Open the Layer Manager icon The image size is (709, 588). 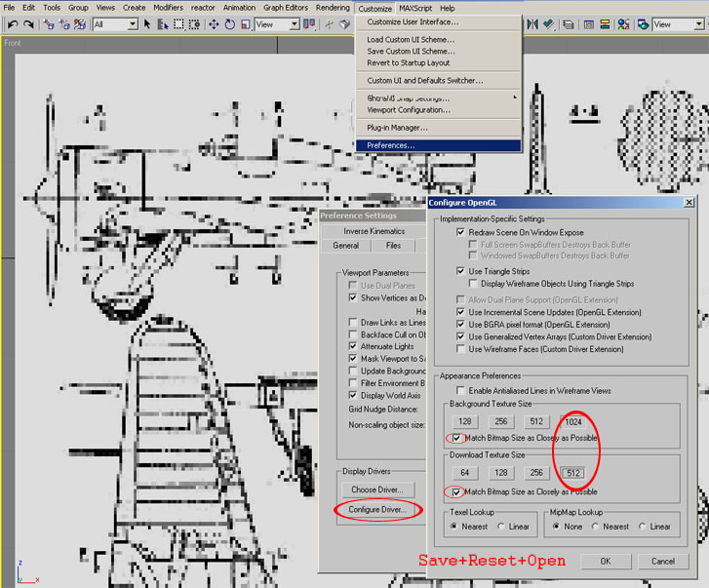coord(569,24)
